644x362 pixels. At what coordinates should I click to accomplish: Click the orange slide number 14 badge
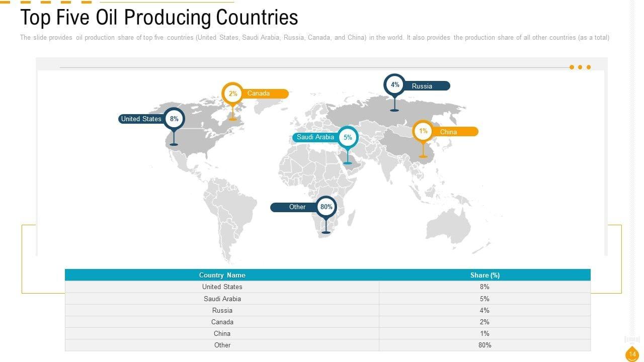click(x=632, y=354)
